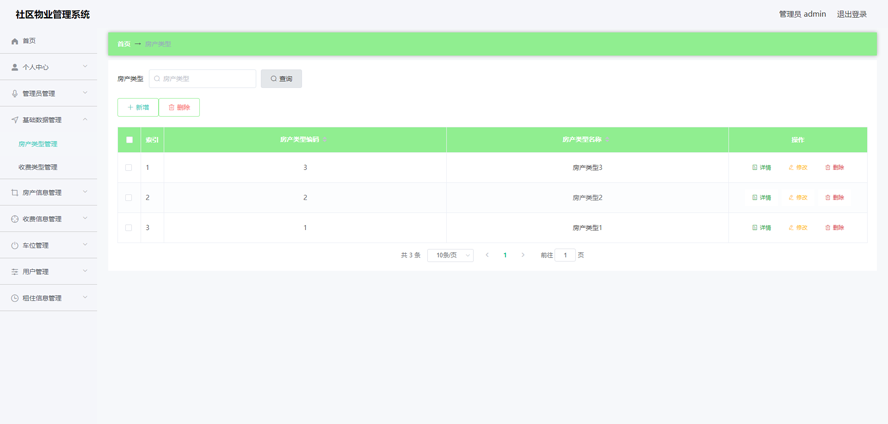View 详情 for 房产类型3

click(x=762, y=168)
